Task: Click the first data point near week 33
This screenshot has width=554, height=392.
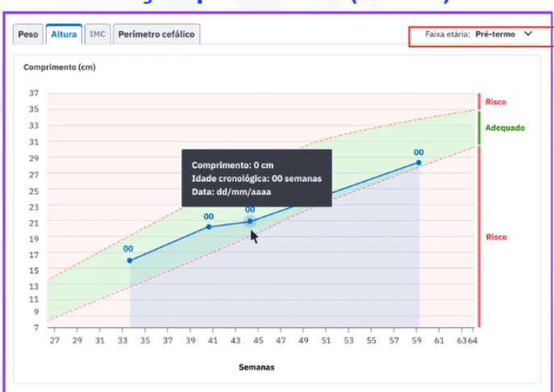Action: pos(130,261)
